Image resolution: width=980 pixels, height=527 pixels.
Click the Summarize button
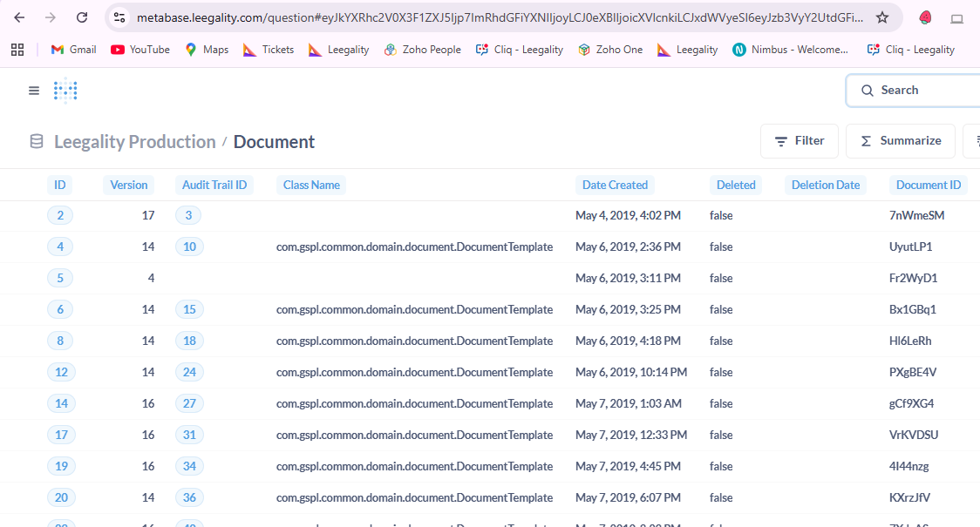tap(900, 141)
